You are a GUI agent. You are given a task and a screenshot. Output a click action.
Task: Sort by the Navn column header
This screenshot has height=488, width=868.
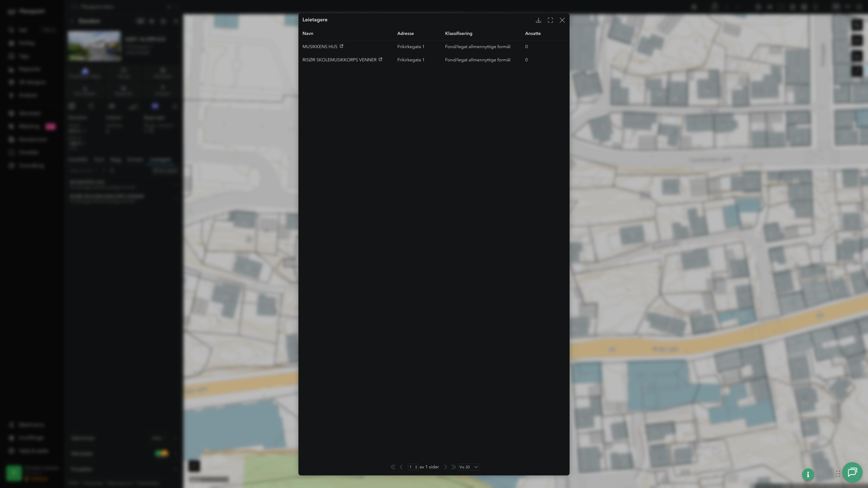click(308, 34)
